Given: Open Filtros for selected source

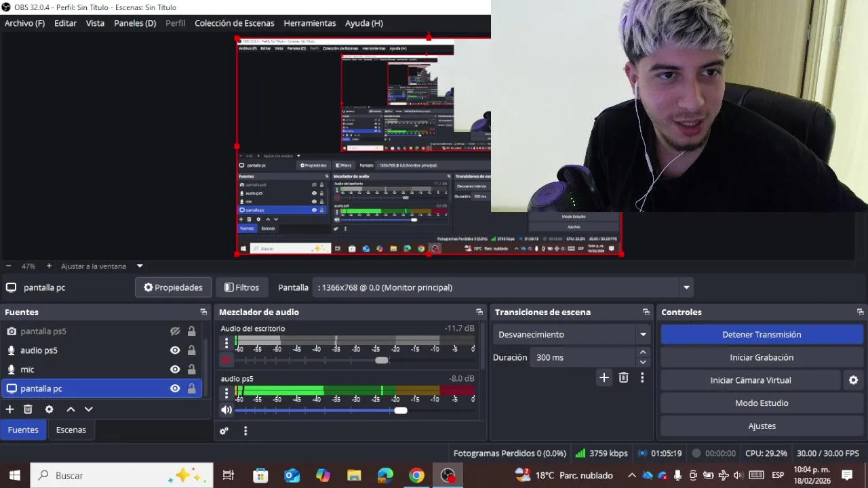Looking at the screenshot, I should (241, 287).
